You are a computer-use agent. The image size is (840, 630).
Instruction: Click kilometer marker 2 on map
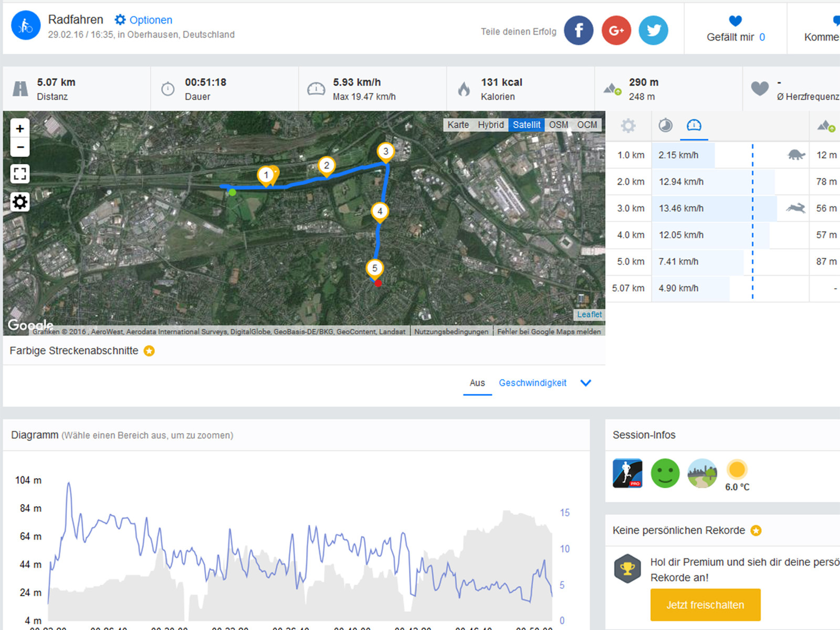[327, 166]
